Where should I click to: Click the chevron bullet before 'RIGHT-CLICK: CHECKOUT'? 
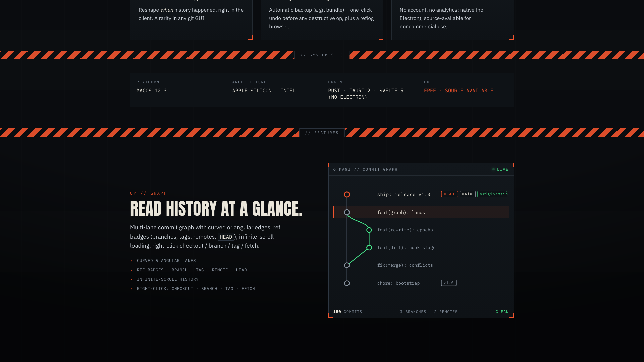point(131,289)
